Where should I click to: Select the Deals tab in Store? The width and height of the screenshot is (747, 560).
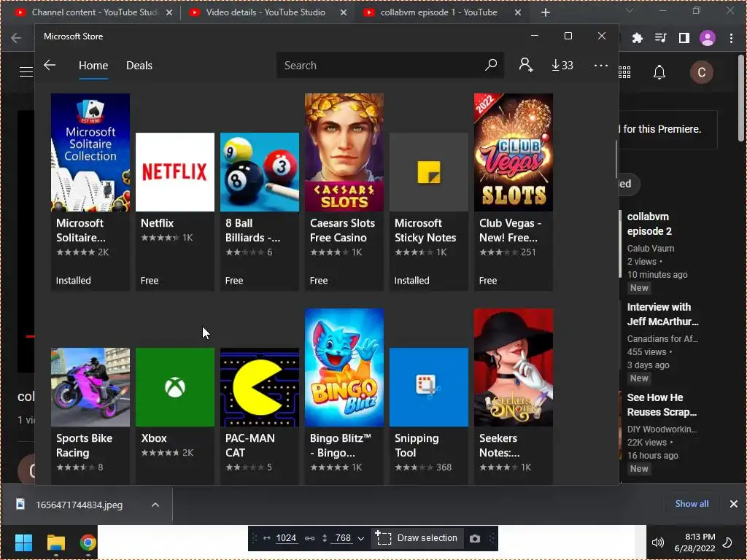coord(139,65)
